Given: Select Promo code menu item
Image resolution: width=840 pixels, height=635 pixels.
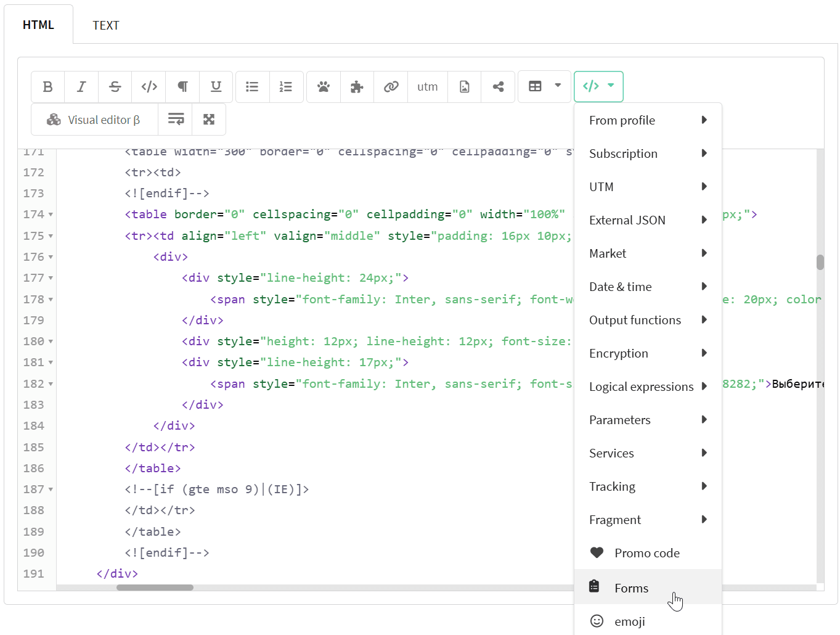Looking at the screenshot, I should coord(648,553).
